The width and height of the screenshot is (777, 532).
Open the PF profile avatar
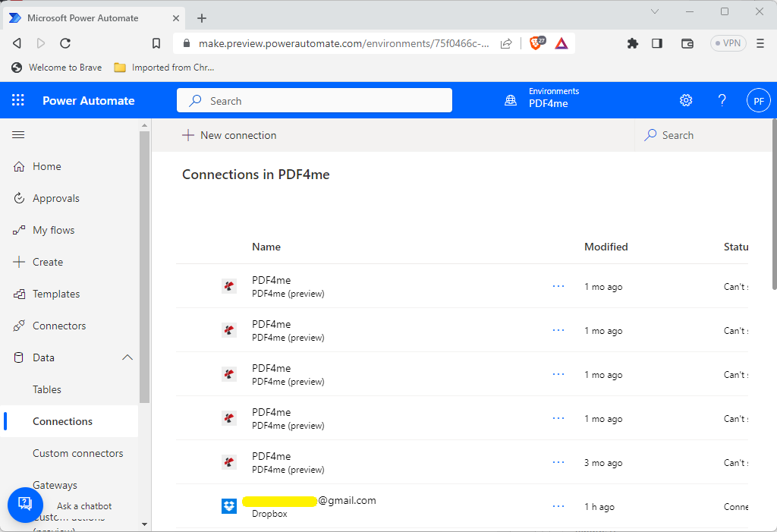(x=758, y=99)
